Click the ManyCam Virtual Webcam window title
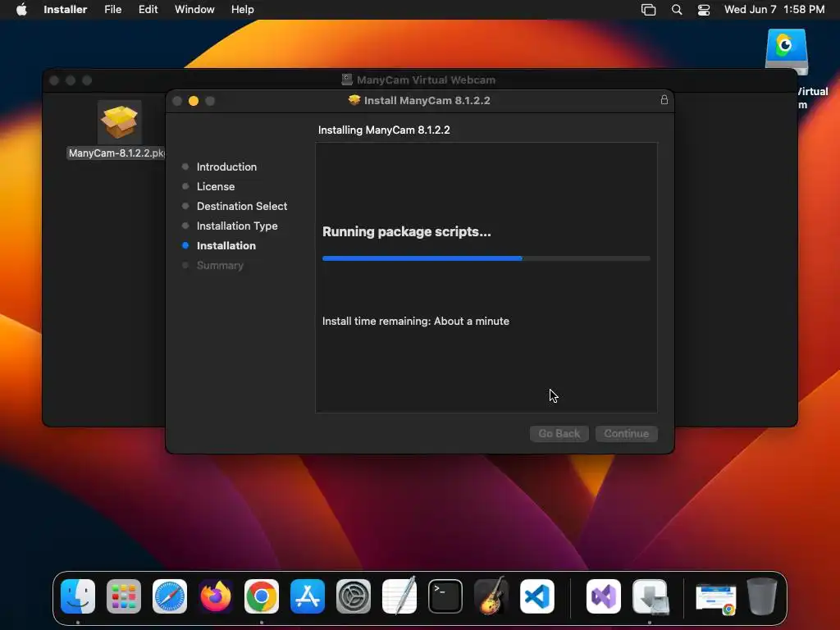840x630 pixels. 426,80
